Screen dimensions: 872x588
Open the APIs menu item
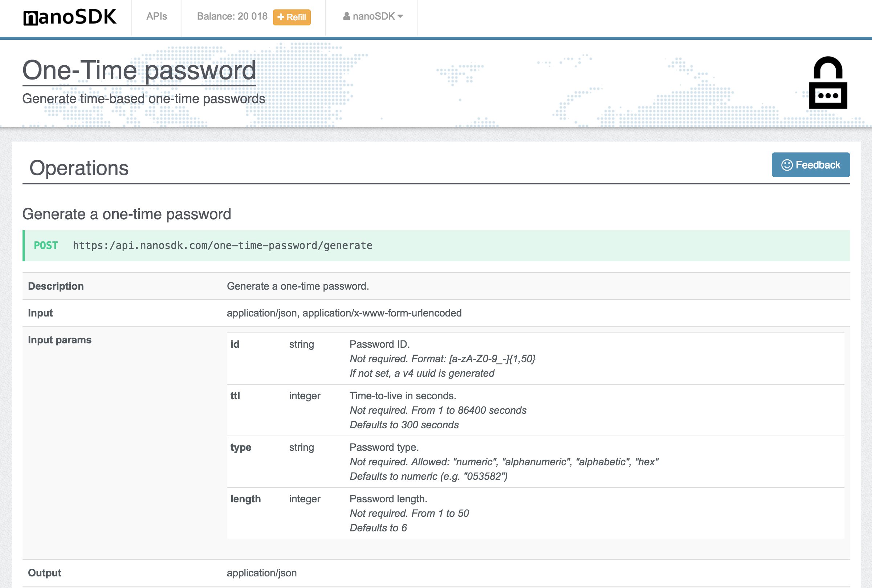156,16
